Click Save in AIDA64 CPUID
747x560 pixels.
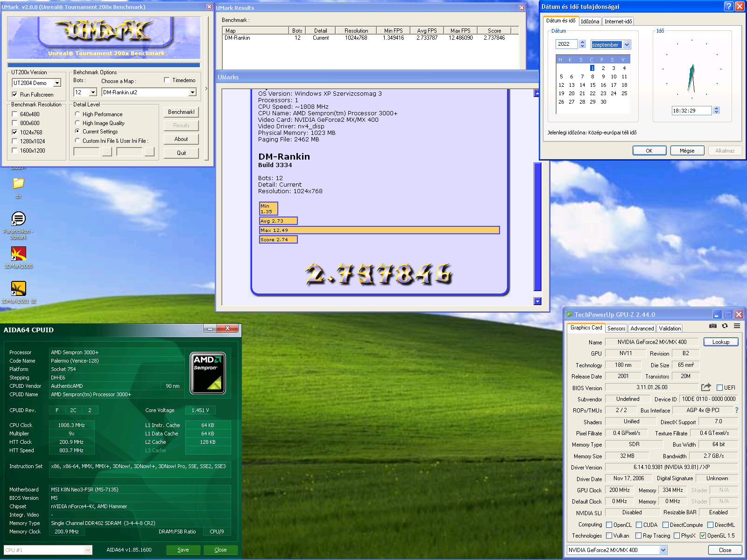[x=183, y=550]
